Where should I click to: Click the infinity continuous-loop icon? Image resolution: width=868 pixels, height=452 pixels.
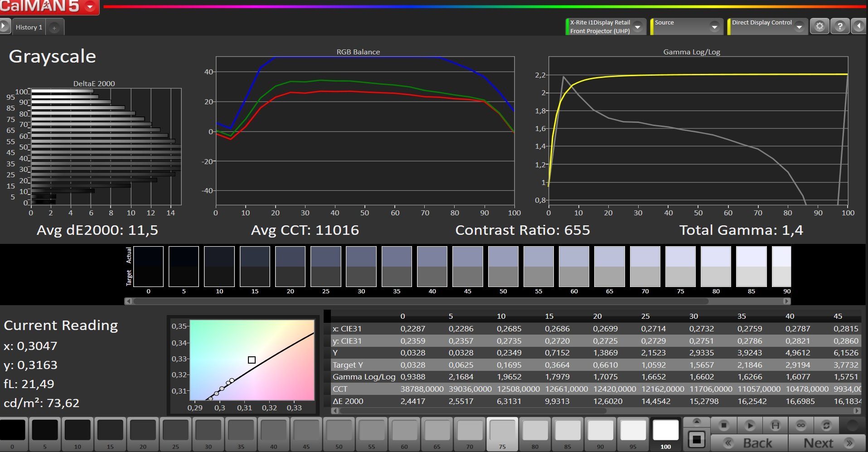click(x=801, y=425)
